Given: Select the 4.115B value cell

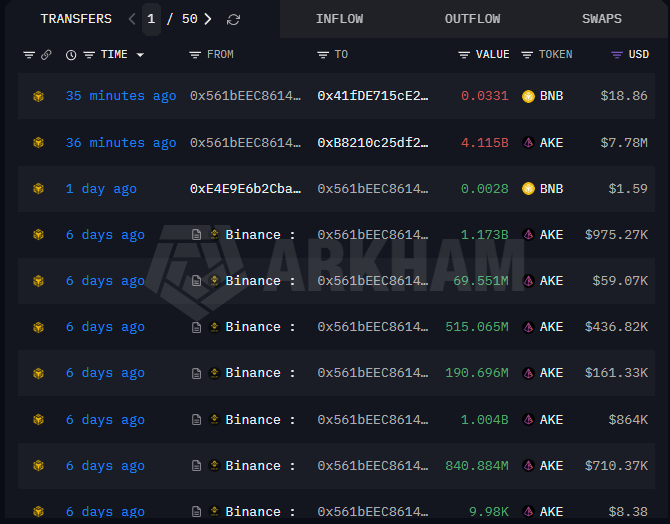Looking at the screenshot, I should click(x=485, y=142).
